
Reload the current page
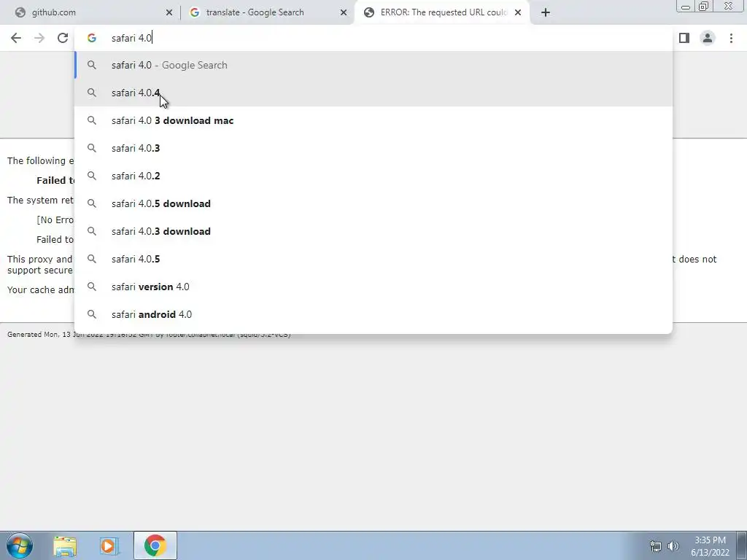(63, 38)
